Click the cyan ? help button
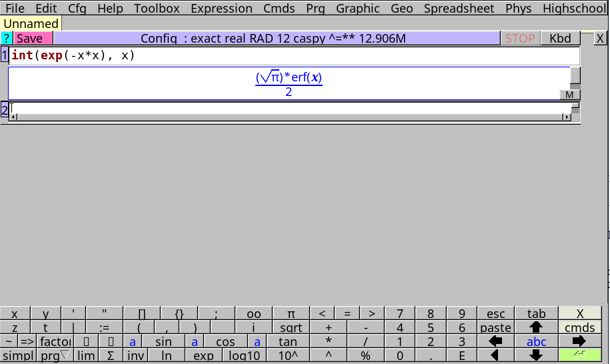This screenshot has width=610, height=364. pyautogui.click(x=7, y=38)
